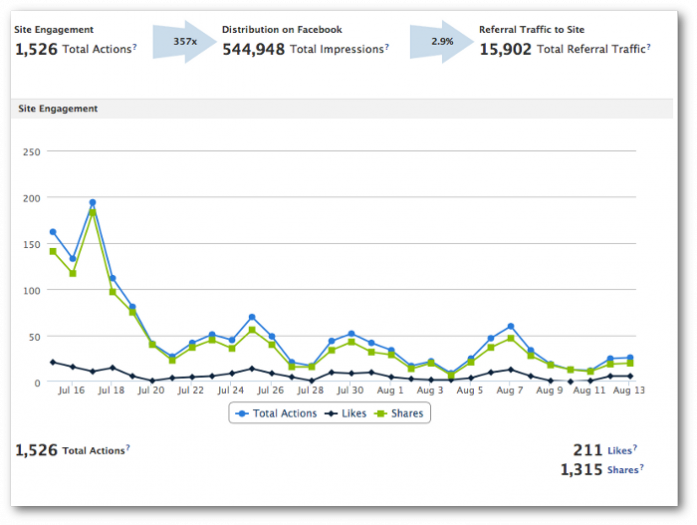The height and width of the screenshot is (525, 697).
Task: Select the Total Actions peak point near 200
Action: [92, 202]
